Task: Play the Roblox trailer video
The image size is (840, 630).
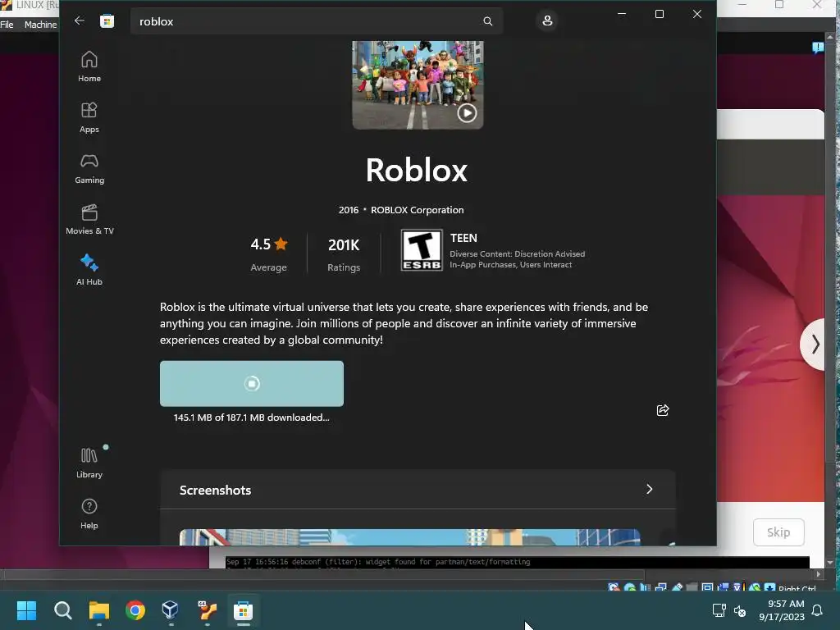Action: pyautogui.click(x=467, y=113)
